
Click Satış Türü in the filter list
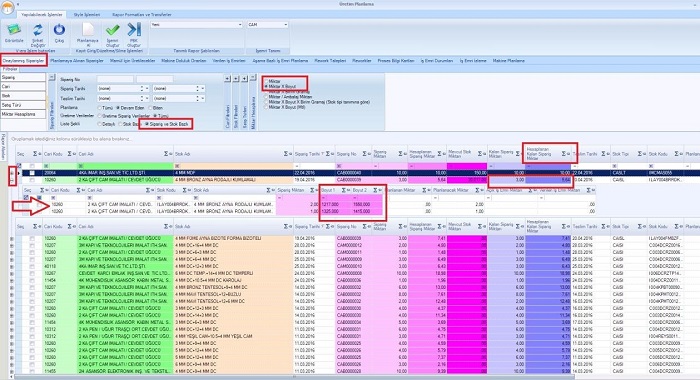23,105
